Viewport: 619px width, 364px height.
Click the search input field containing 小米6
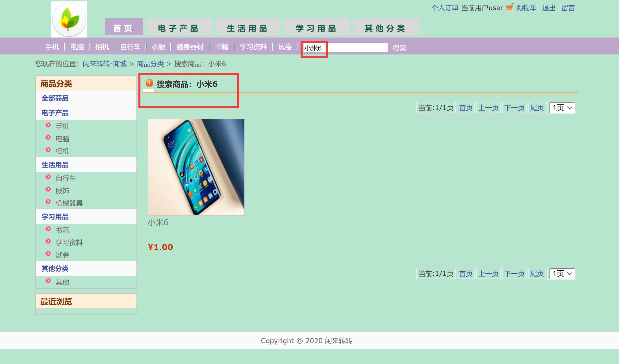[345, 48]
